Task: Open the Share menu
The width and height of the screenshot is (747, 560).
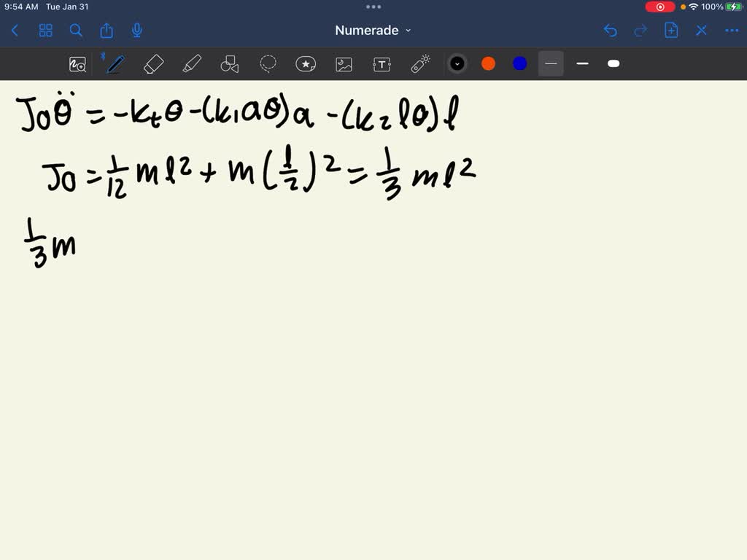Action: click(106, 31)
